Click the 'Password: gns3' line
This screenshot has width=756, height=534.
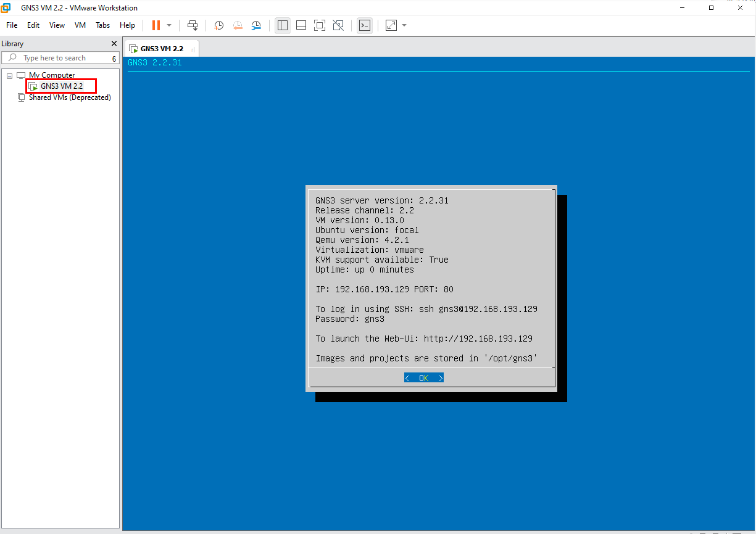click(350, 319)
